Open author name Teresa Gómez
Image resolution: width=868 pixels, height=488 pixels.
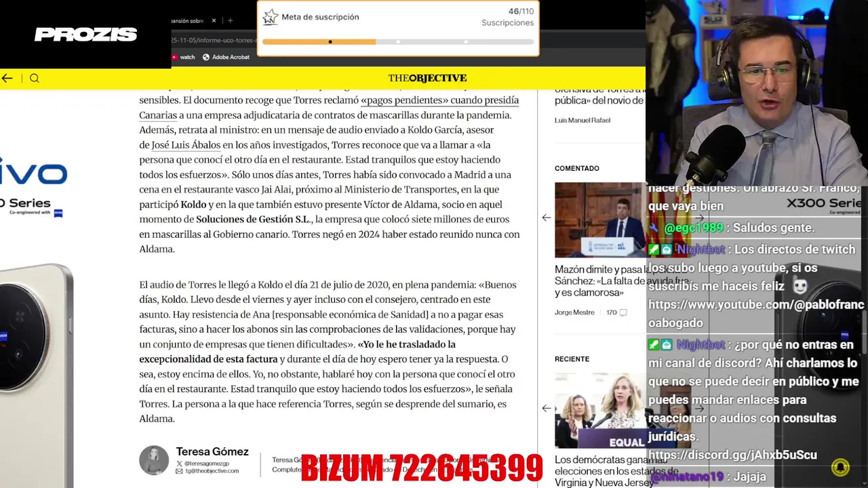pos(212,452)
